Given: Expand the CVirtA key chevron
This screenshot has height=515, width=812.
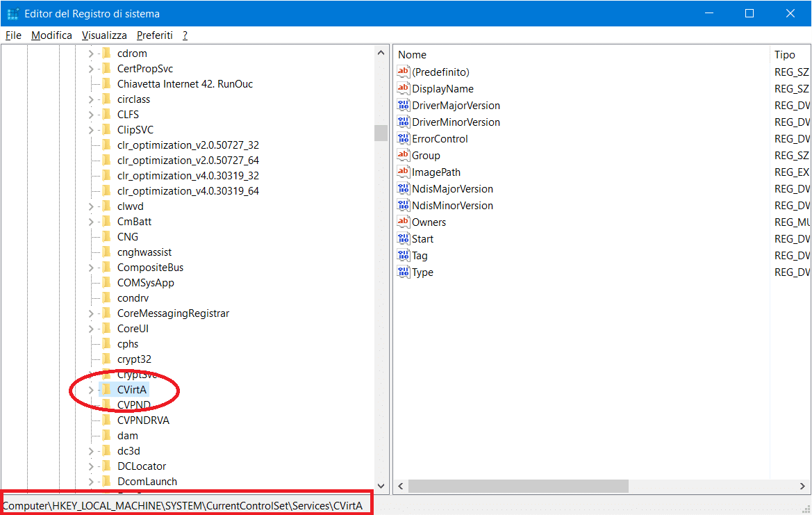Looking at the screenshot, I should click(90, 390).
